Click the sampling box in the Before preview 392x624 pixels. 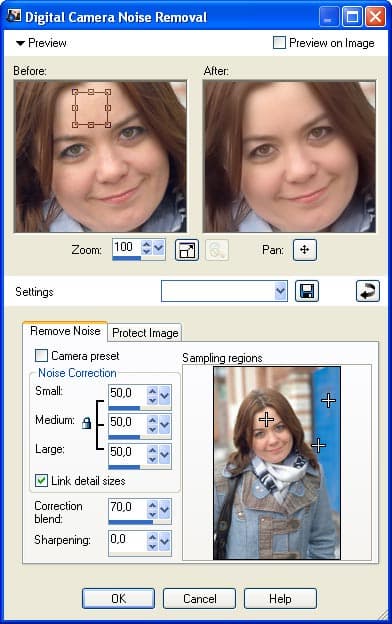coord(91,108)
